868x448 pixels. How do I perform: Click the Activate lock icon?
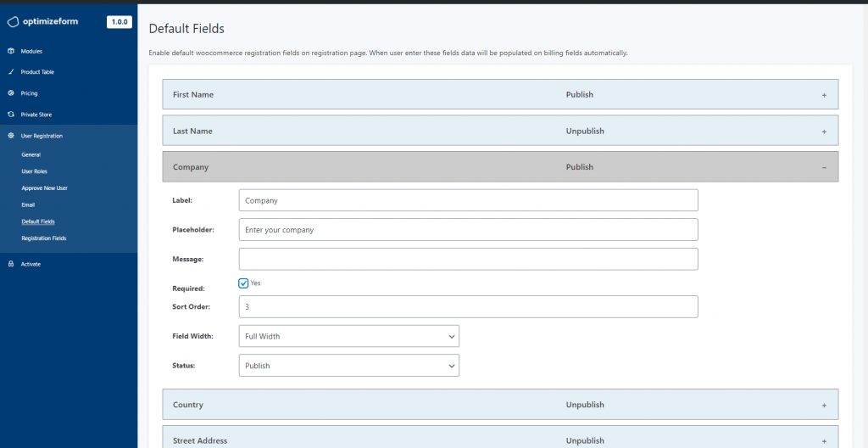click(x=10, y=264)
